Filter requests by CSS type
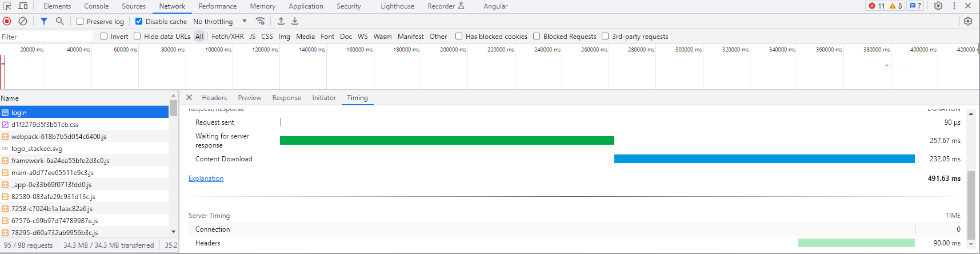 pyautogui.click(x=267, y=36)
